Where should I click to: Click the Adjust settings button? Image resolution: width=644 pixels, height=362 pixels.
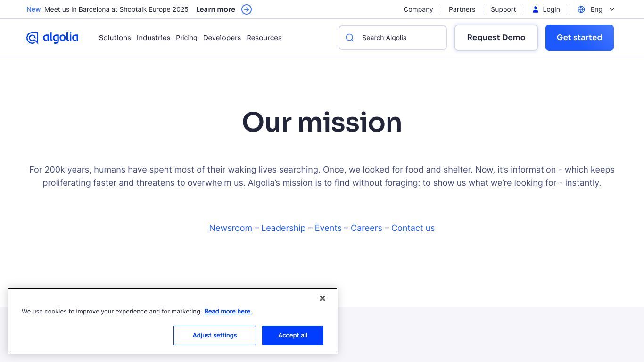point(215,335)
